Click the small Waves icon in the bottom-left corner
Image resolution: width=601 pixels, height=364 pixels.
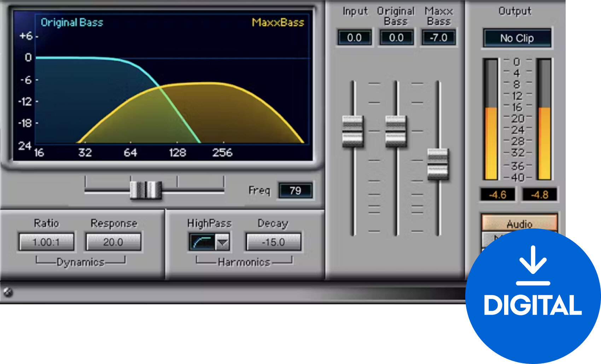point(8,292)
